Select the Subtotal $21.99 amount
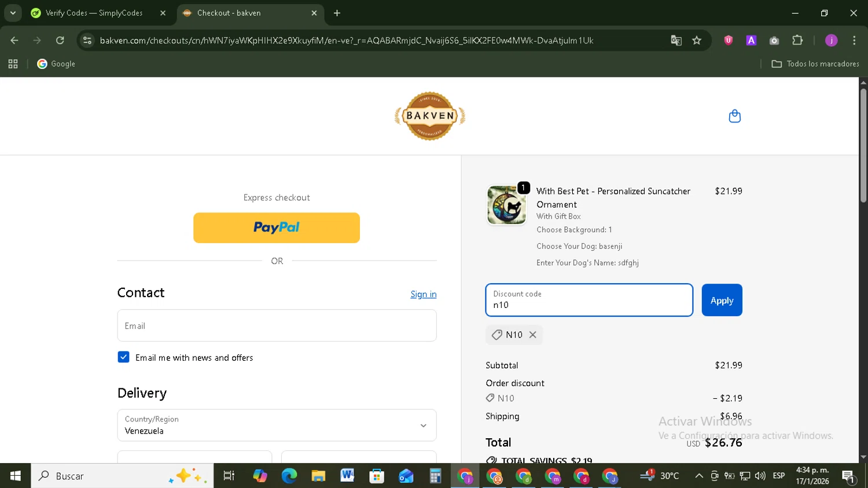 pos(729,365)
